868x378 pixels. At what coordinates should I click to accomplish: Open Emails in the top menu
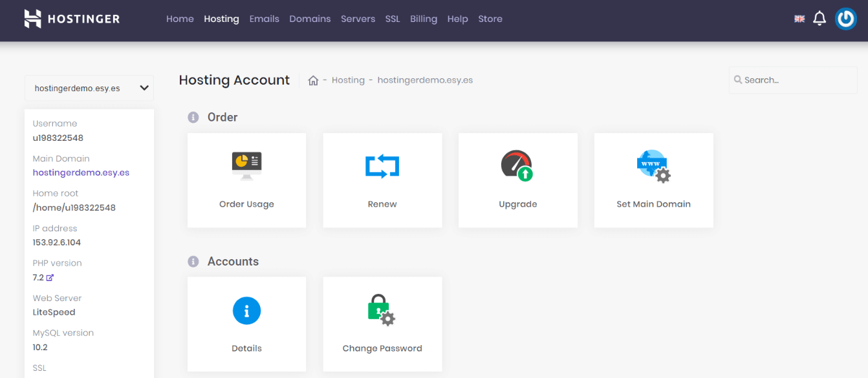265,19
